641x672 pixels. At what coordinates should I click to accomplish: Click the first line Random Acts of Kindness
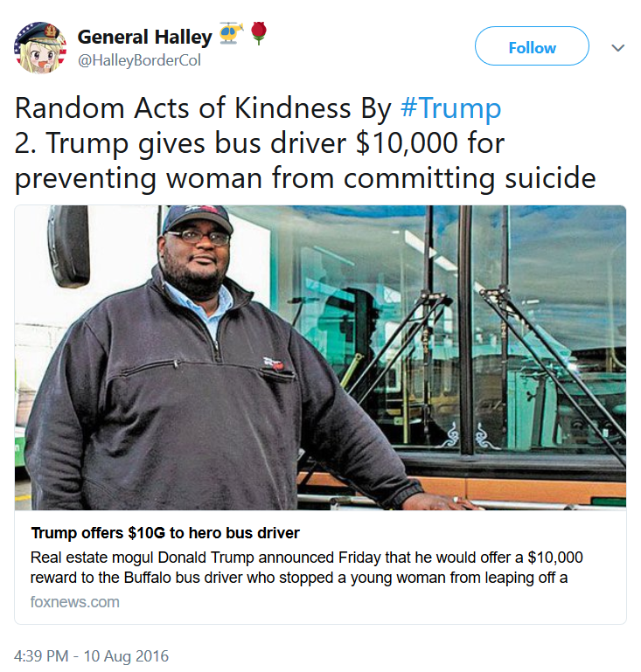[203, 108]
